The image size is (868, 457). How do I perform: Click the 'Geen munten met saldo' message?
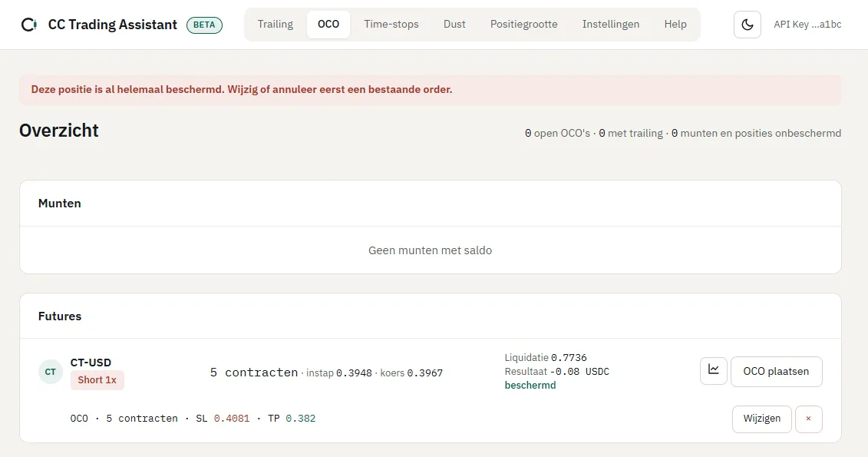430,250
